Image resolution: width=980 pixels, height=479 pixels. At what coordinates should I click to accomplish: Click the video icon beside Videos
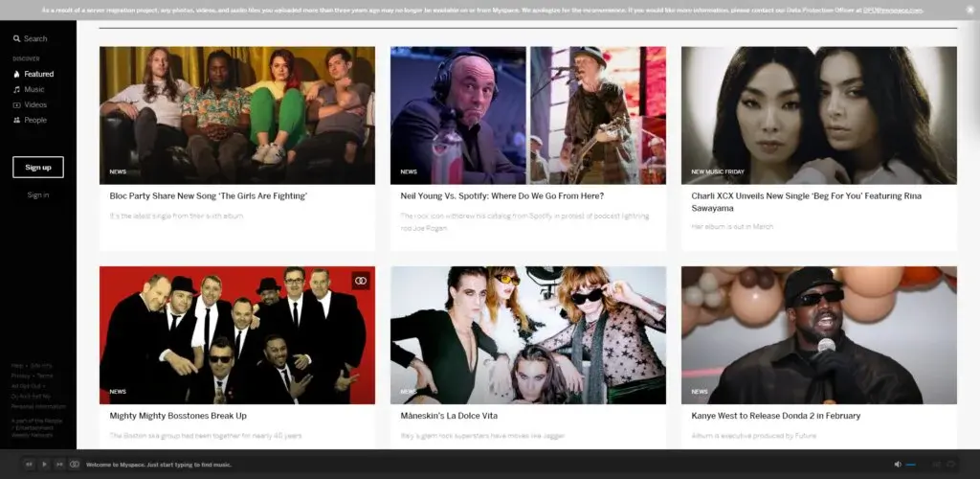[x=17, y=105]
